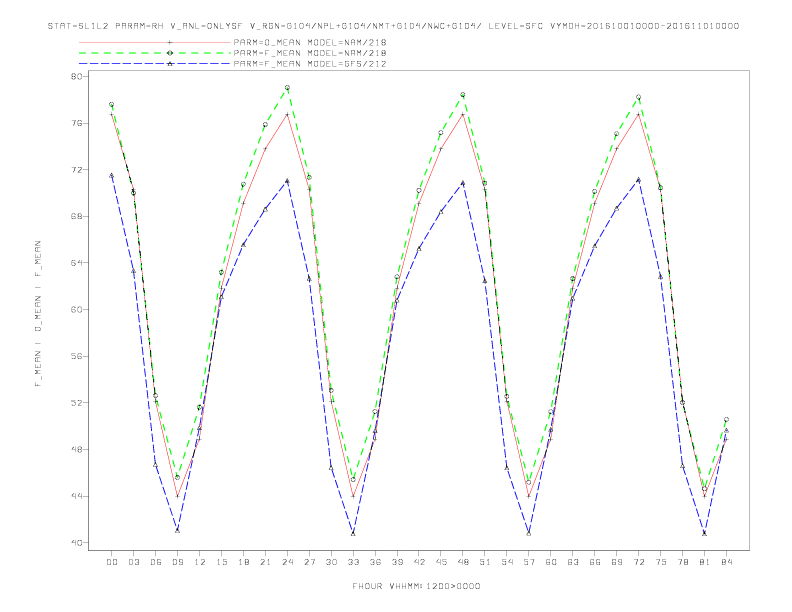Click x-axis forecast hour 36
The height and width of the screenshot is (612, 792).
pos(375,562)
